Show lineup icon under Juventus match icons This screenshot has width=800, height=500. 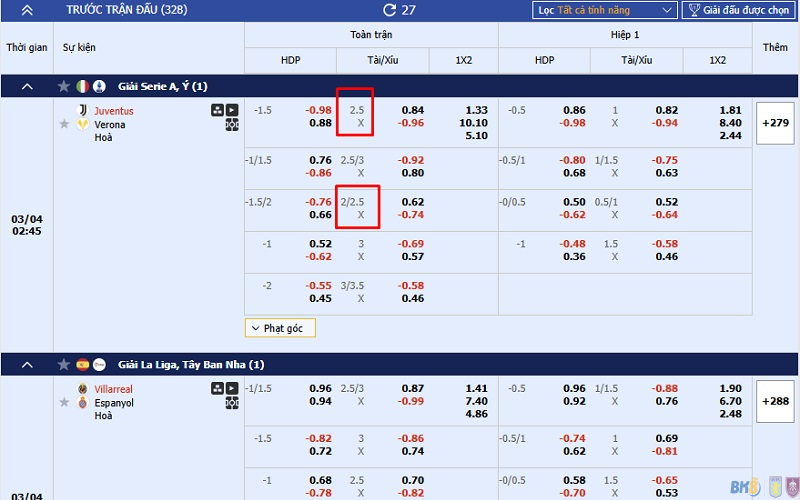(232, 125)
